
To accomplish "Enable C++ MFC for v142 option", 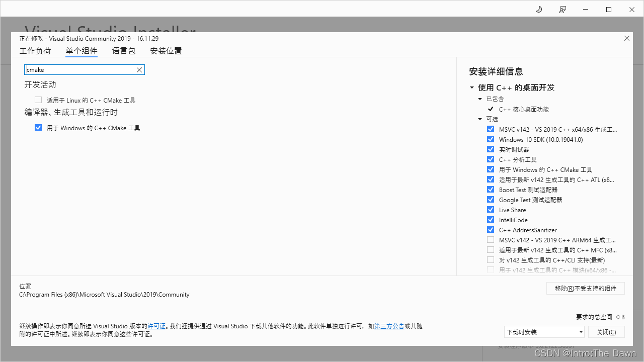I will click(x=491, y=250).
